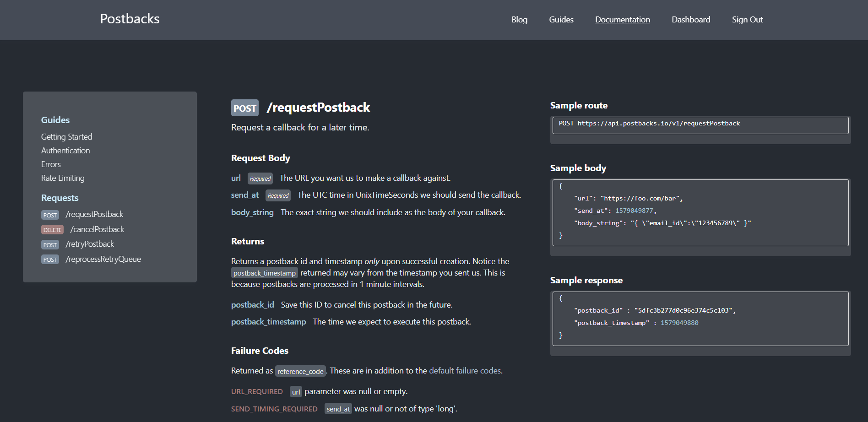This screenshot has width=868, height=422.
Task: Open Getting Started guide
Action: pyautogui.click(x=66, y=137)
